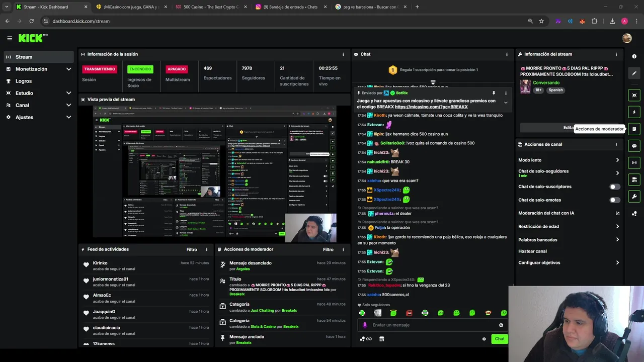
Task: Open the micasino.com BREAKX link in the pinned message
Action: click(431, 107)
